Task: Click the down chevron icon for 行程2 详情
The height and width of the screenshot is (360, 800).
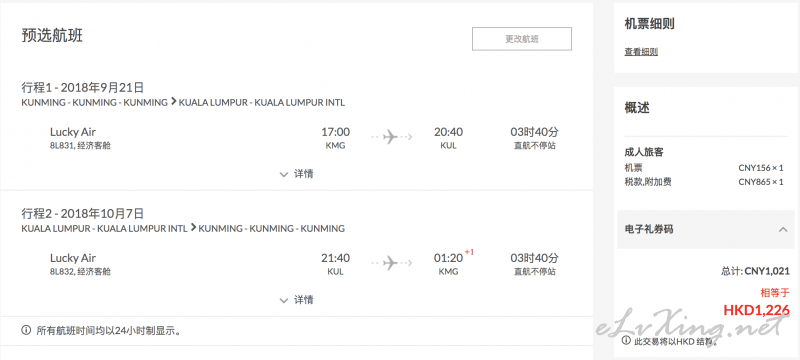Action: [284, 300]
